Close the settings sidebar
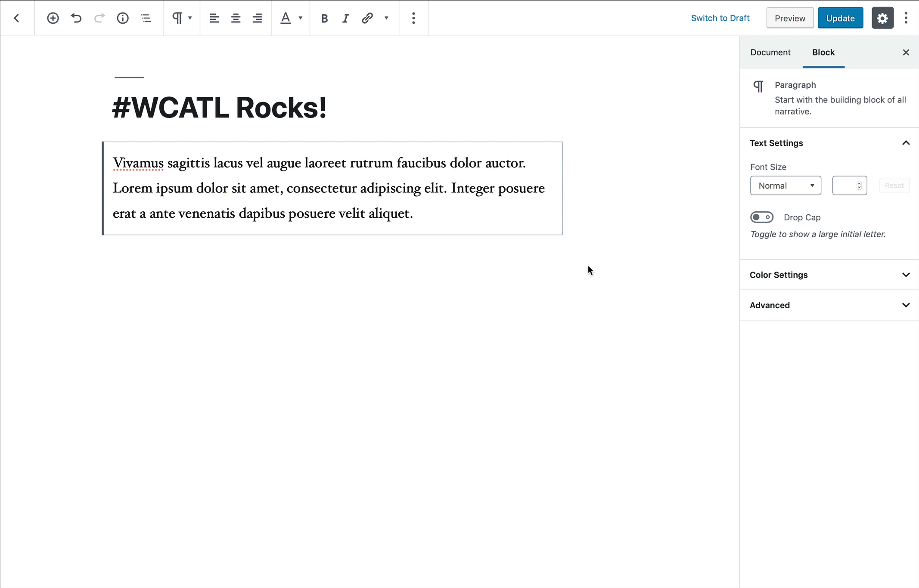The width and height of the screenshot is (919, 588). [906, 52]
